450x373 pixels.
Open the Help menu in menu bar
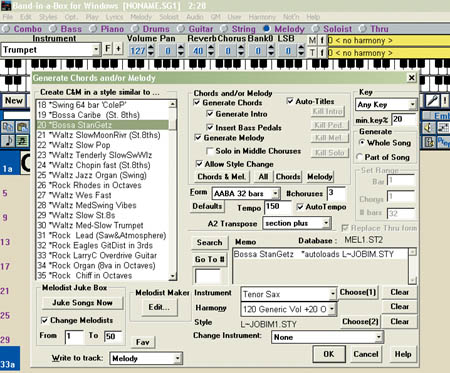click(x=313, y=17)
